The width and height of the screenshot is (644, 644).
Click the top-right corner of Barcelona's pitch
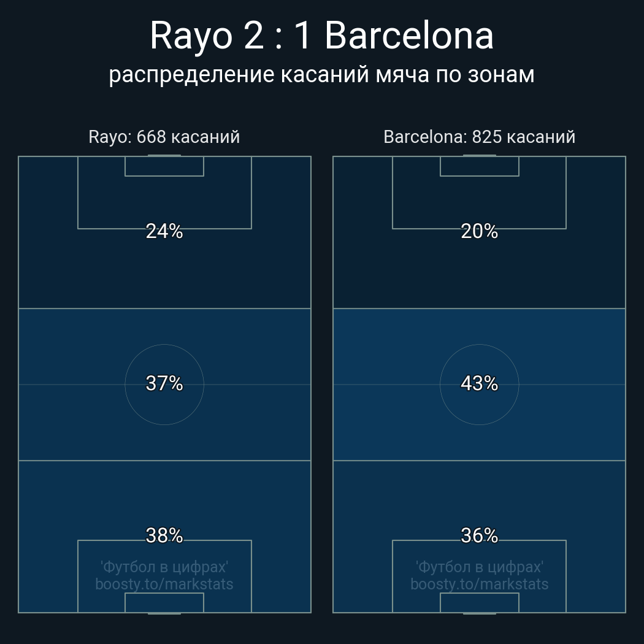pos(624,158)
